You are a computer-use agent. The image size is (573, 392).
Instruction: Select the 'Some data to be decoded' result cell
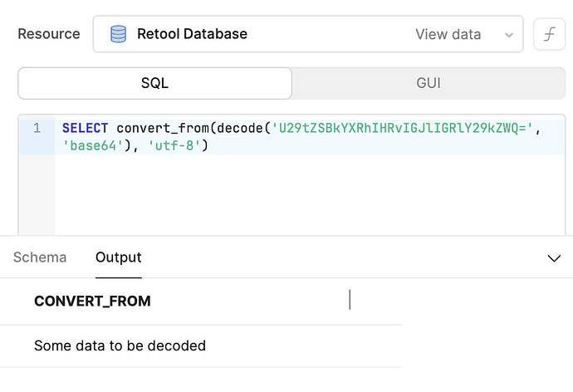120,345
